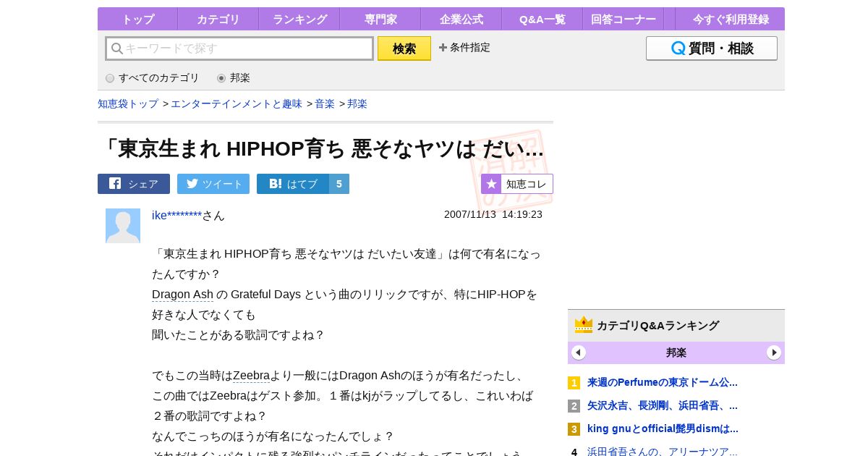The width and height of the screenshot is (868, 456).
Task: Select the 邦楽 radio button
Action: pos(221,78)
